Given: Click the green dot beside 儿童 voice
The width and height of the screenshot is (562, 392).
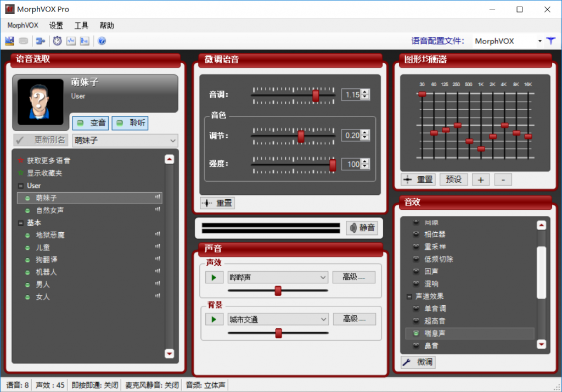Looking at the screenshot, I should tap(27, 248).
